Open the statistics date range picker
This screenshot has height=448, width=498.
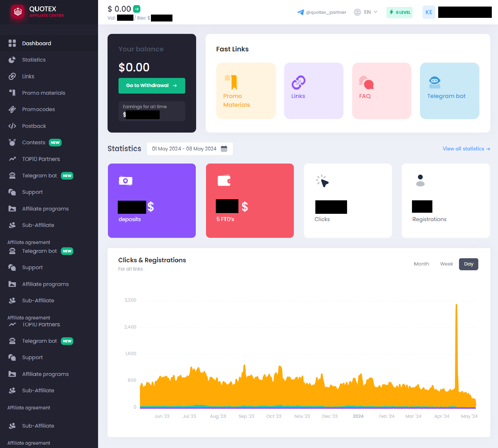point(190,149)
